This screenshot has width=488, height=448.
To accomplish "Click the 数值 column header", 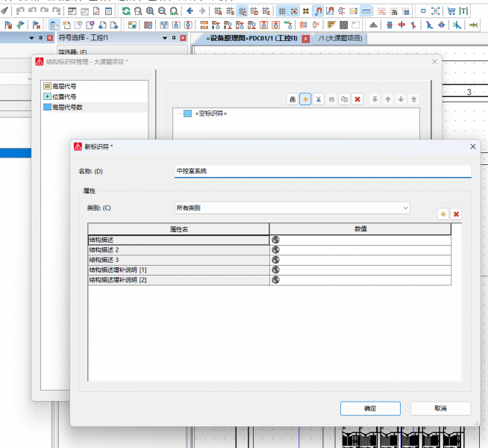I will click(360, 229).
